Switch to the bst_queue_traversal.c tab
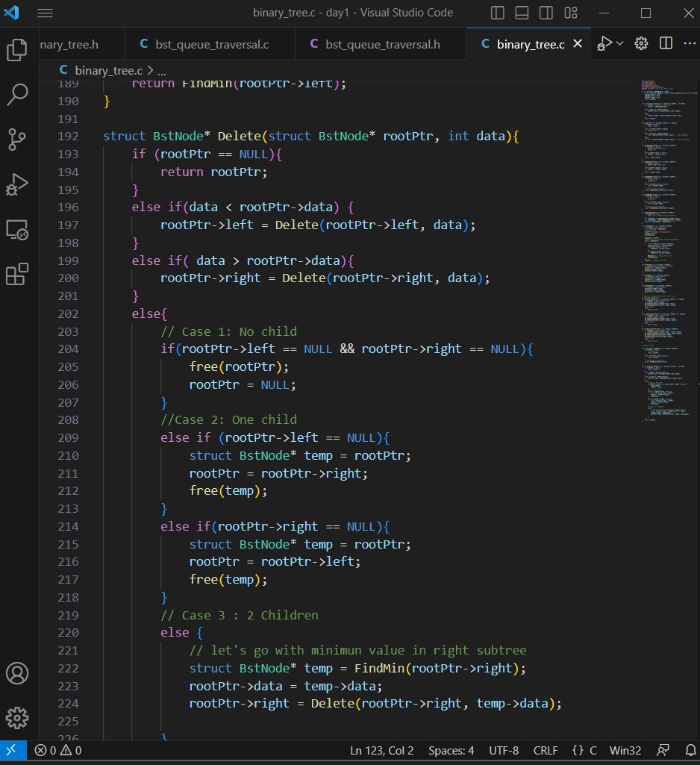The image size is (700, 765). pyautogui.click(x=210, y=44)
